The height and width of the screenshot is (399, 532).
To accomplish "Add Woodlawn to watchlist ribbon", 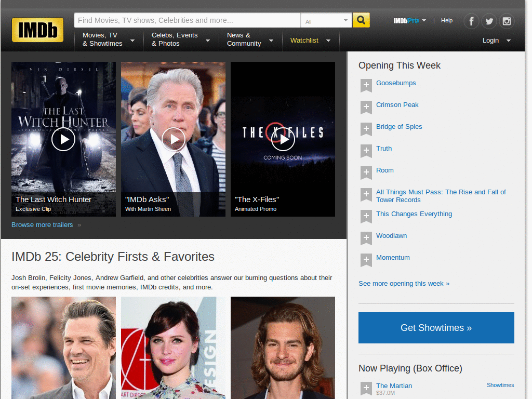I will coord(366,238).
